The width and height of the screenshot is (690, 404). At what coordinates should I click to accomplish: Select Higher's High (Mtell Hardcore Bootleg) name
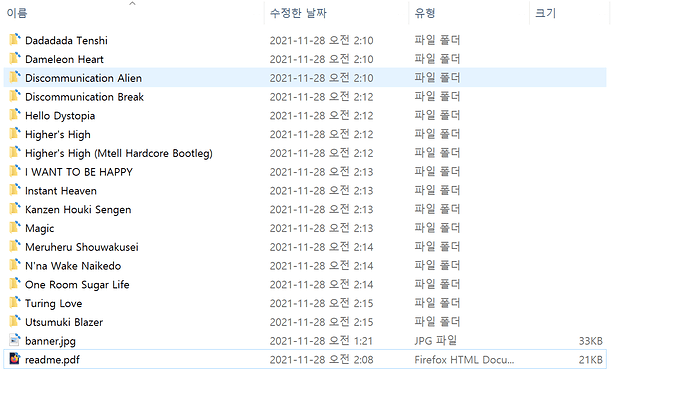(119, 153)
